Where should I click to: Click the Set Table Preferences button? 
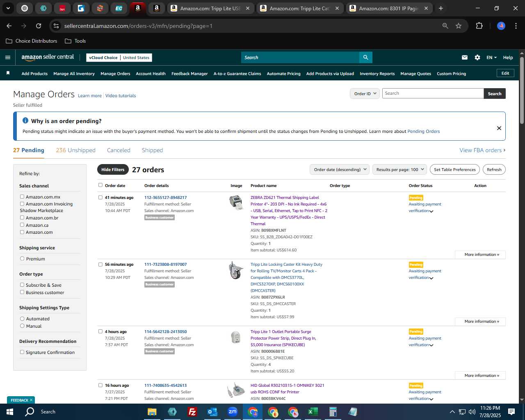[x=455, y=169]
